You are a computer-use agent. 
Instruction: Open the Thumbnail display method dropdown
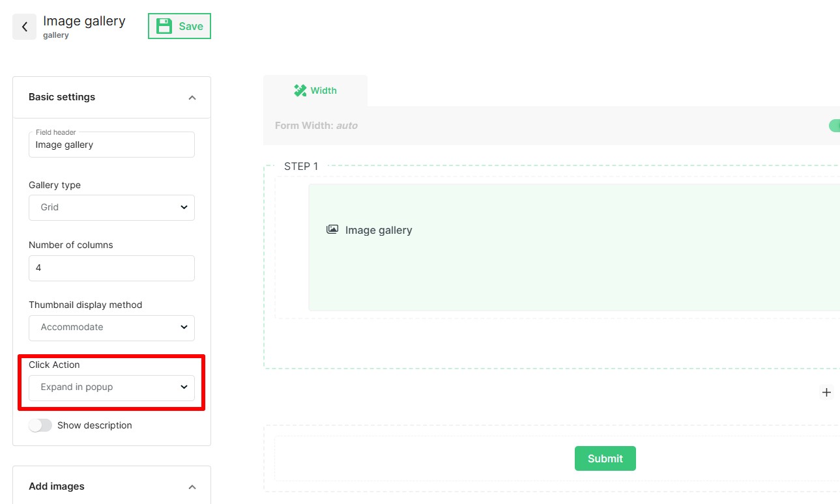tap(111, 328)
